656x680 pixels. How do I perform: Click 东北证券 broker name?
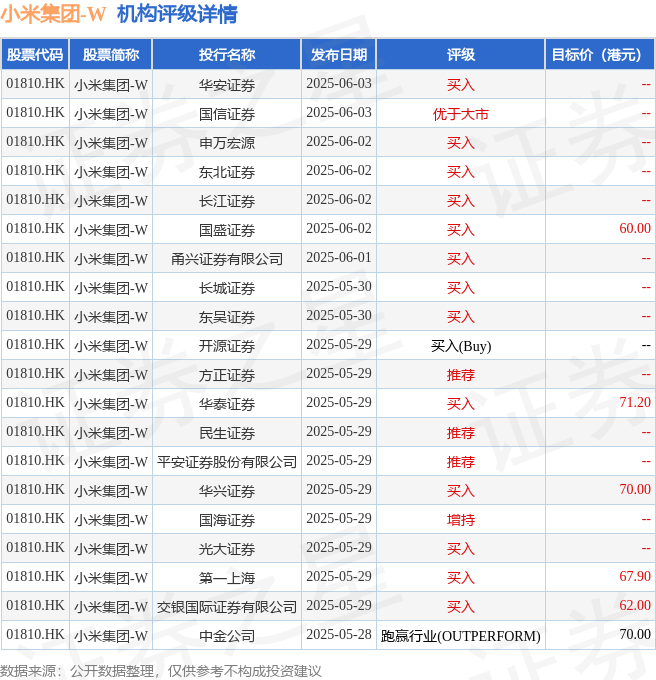pyautogui.click(x=227, y=172)
